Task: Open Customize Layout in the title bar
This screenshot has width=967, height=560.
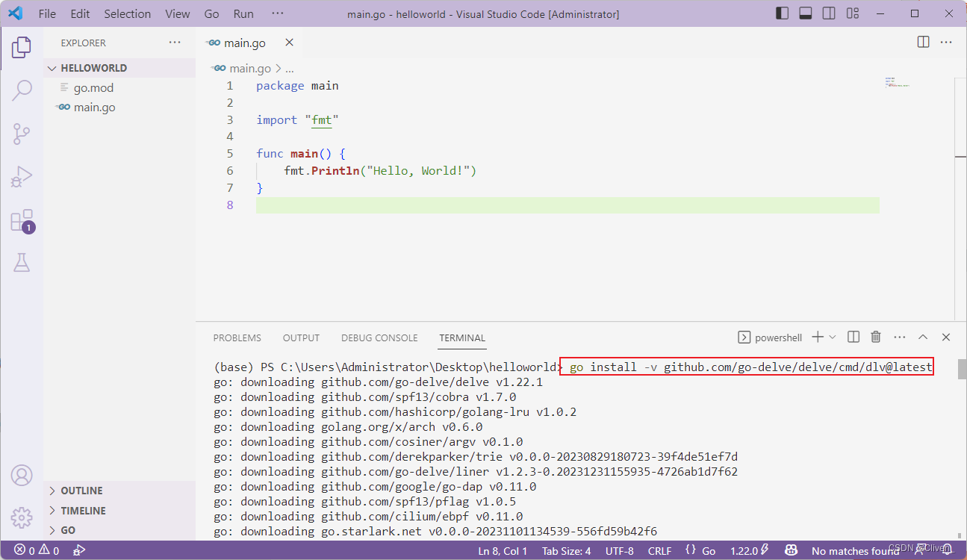Action: (853, 13)
